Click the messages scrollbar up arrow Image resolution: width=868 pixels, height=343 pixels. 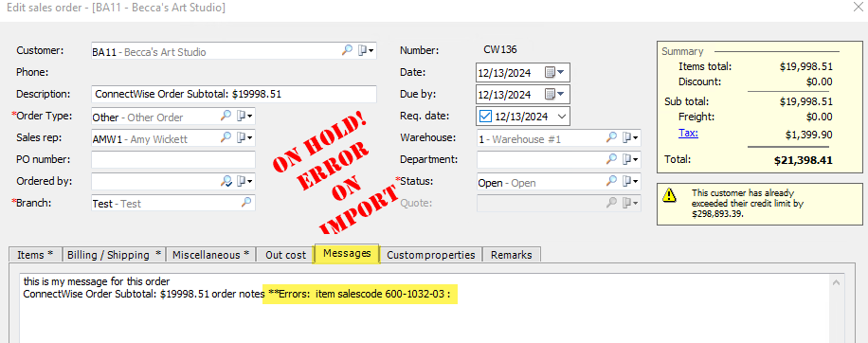[837, 282]
